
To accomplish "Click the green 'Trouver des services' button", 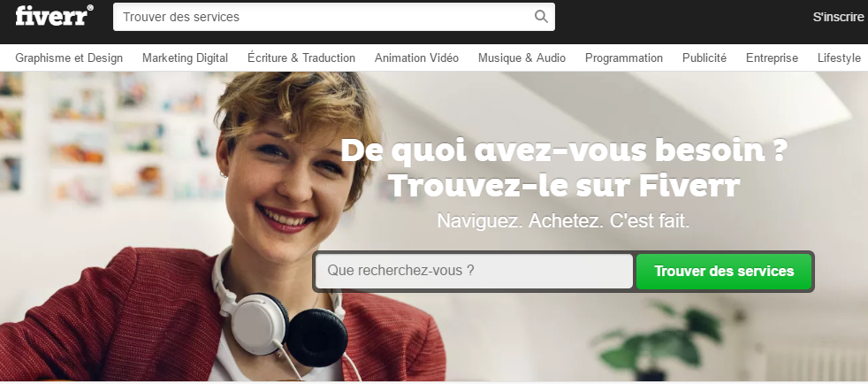I will pyautogui.click(x=724, y=271).
